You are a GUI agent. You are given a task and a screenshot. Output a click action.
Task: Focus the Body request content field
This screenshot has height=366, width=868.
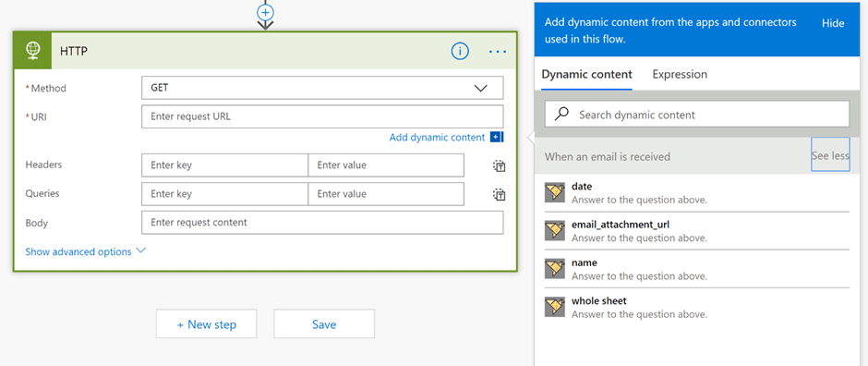pyautogui.click(x=322, y=223)
